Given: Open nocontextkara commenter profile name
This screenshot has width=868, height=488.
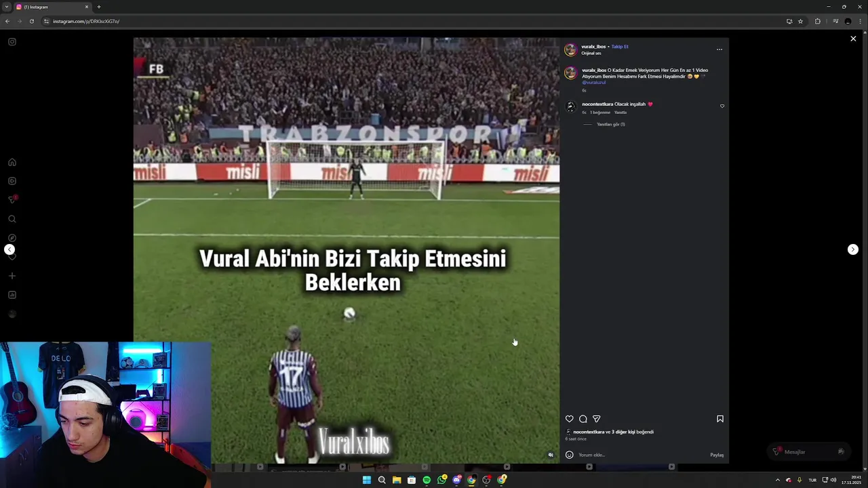Looking at the screenshot, I should 597,104.
